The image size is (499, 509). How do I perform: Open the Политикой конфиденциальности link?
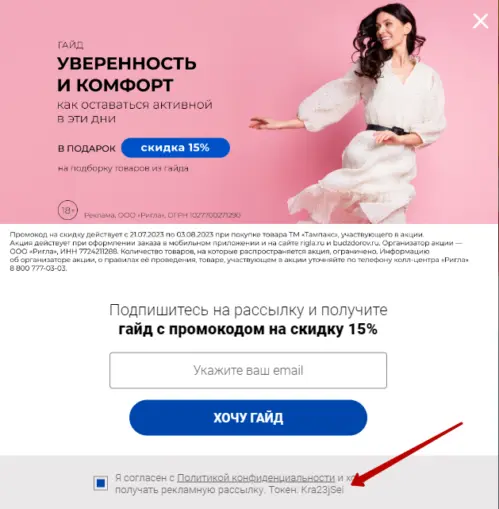pos(256,478)
